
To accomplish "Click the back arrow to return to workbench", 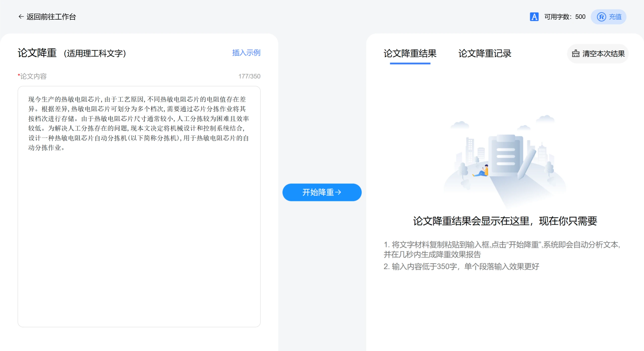I will coord(21,17).
